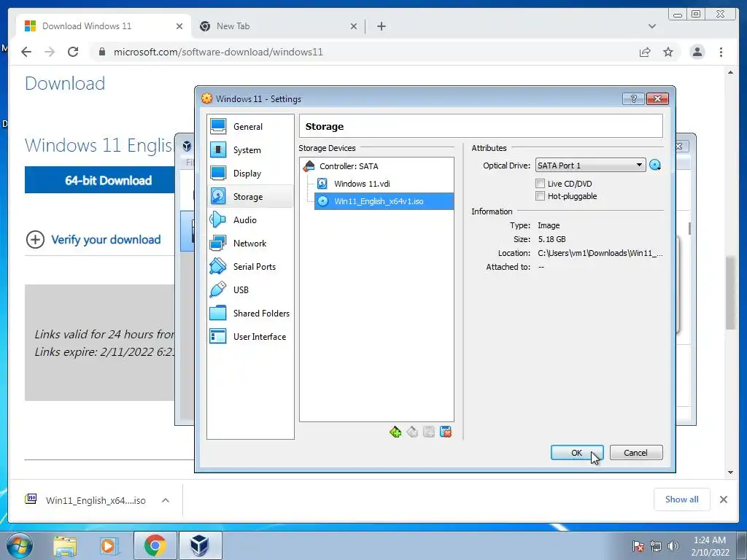This screenshot has width=747, height=560.
Task: Close the New Tab browser tab
Action: coord(354,26)
